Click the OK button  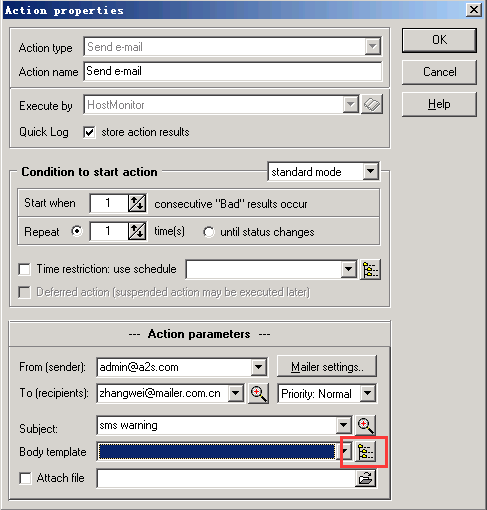pos(439,40)
